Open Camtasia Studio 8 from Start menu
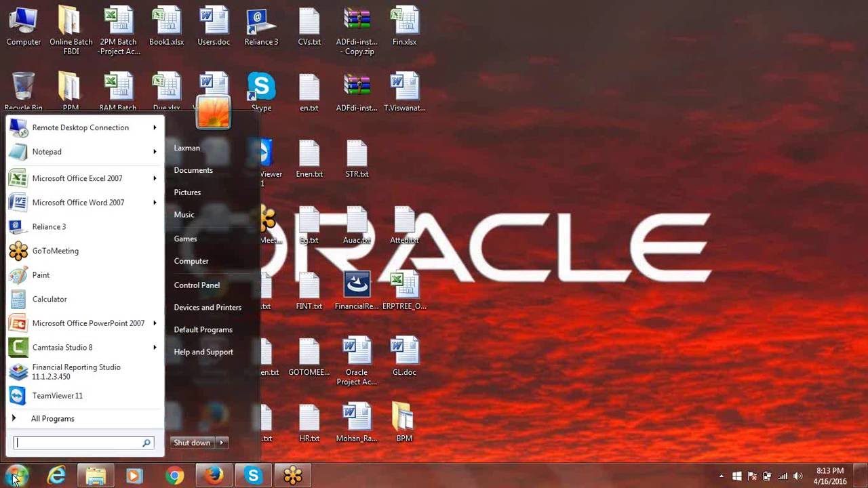The image size is (868, 488). click(x=85, y=348)
